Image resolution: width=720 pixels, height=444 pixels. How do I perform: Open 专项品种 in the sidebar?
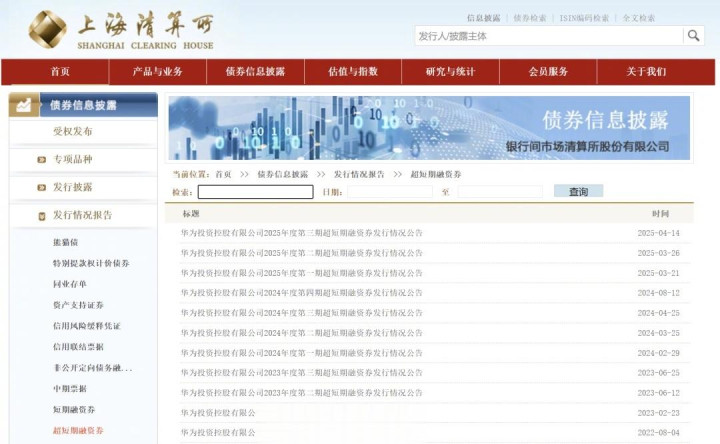coord(73,159)
